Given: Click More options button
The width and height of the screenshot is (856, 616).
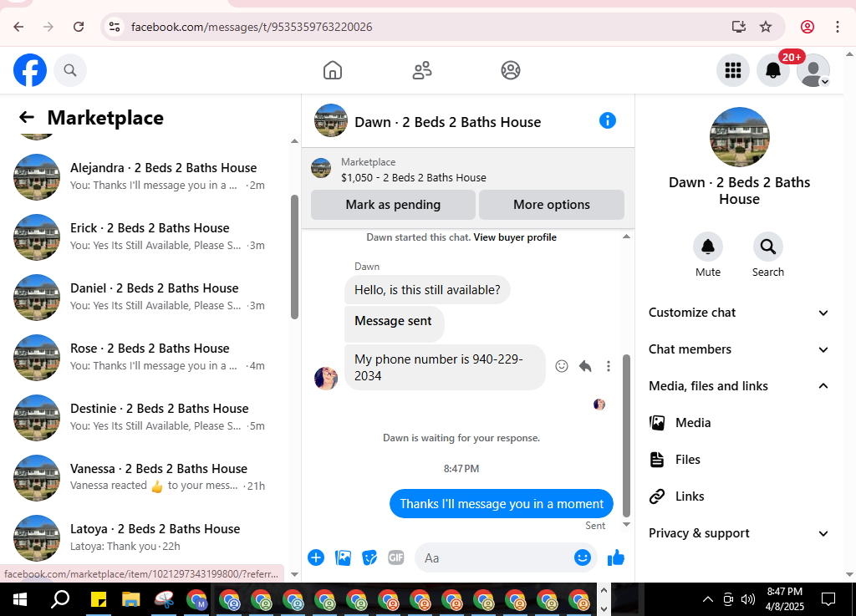Looking at the screenshot, I should [552, 205].
